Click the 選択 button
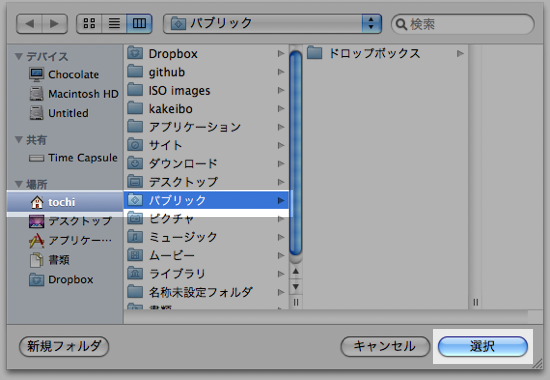The image size is (550, 380). (483, 346)
